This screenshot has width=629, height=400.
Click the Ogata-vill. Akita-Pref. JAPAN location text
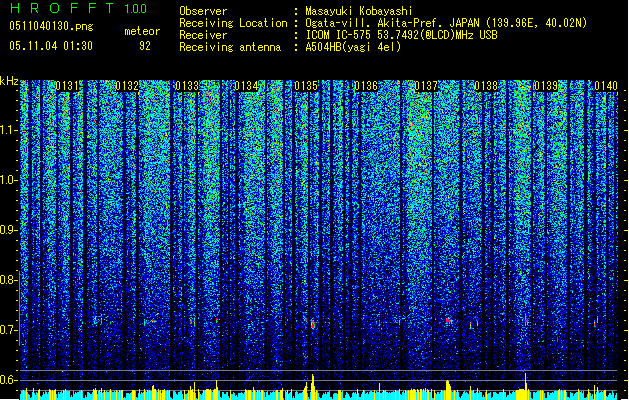(x=446, y=23)
